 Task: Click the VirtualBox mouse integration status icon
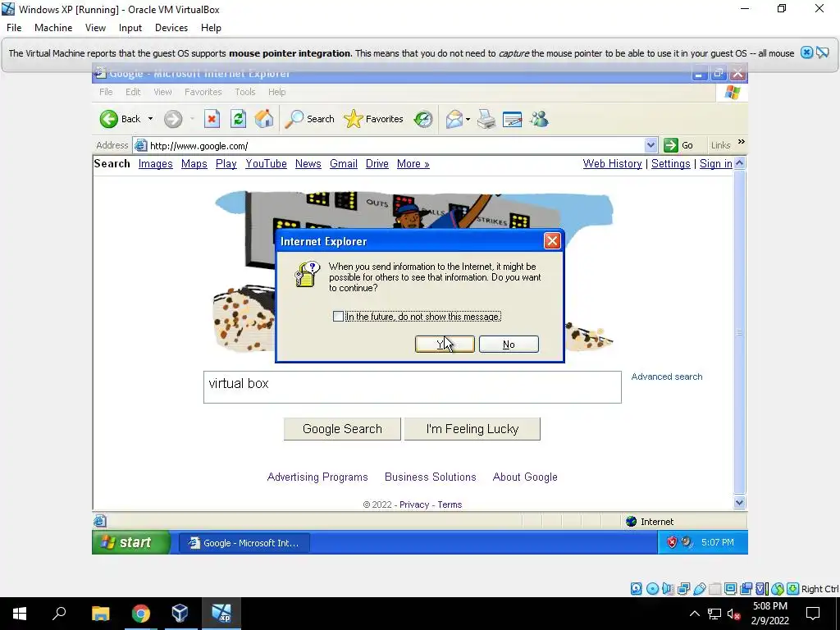tap(778, 589)
